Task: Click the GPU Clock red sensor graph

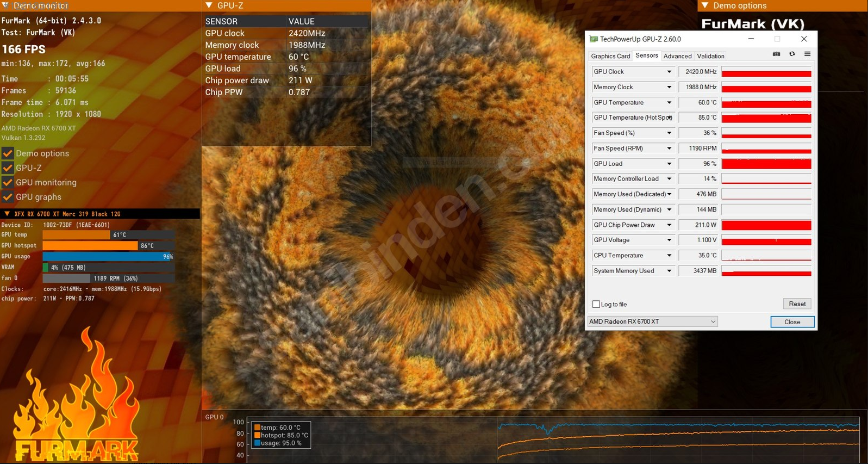Action: point(766,72)
